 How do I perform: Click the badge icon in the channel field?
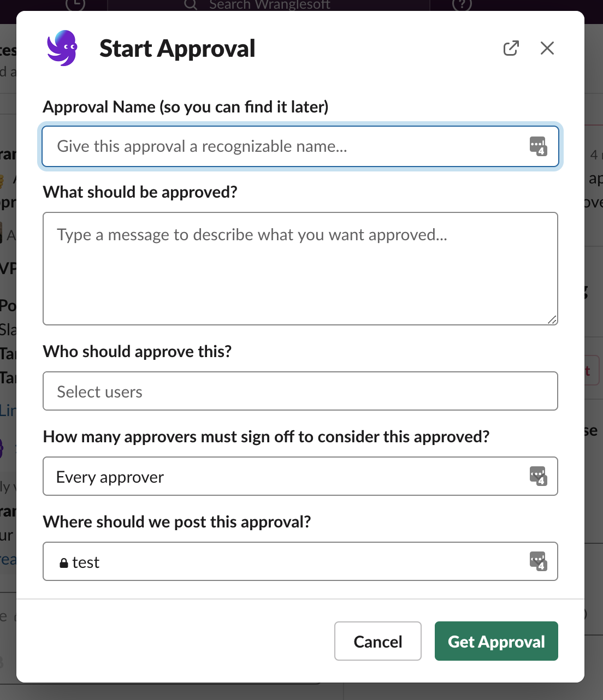[539, 561]
